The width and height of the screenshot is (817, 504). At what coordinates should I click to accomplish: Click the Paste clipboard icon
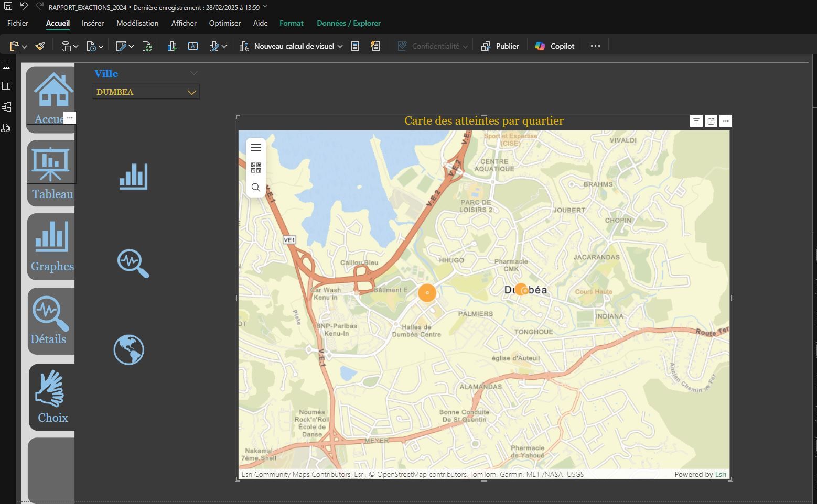click(15, 46)
